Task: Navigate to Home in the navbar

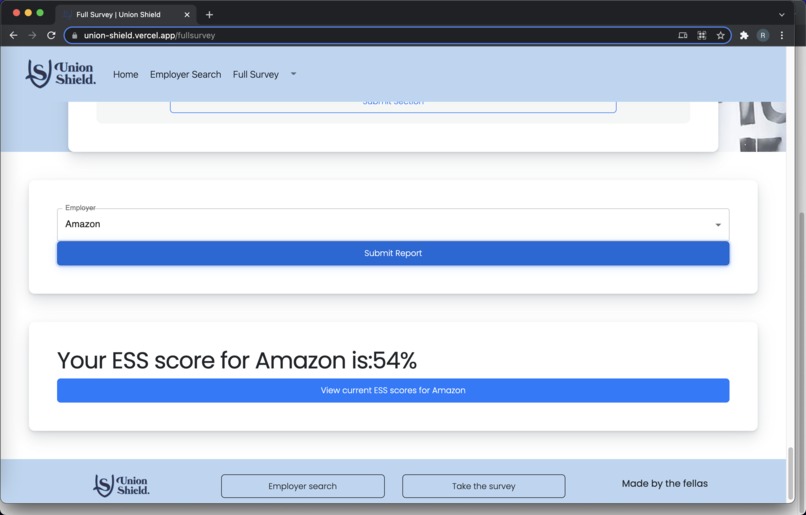Action: coord(125,75)
